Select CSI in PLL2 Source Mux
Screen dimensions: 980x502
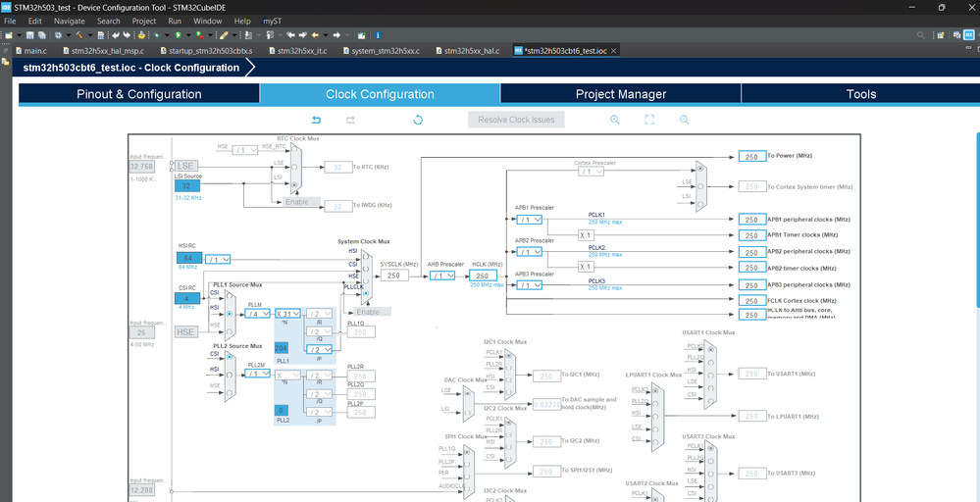[x=230, y=357]
